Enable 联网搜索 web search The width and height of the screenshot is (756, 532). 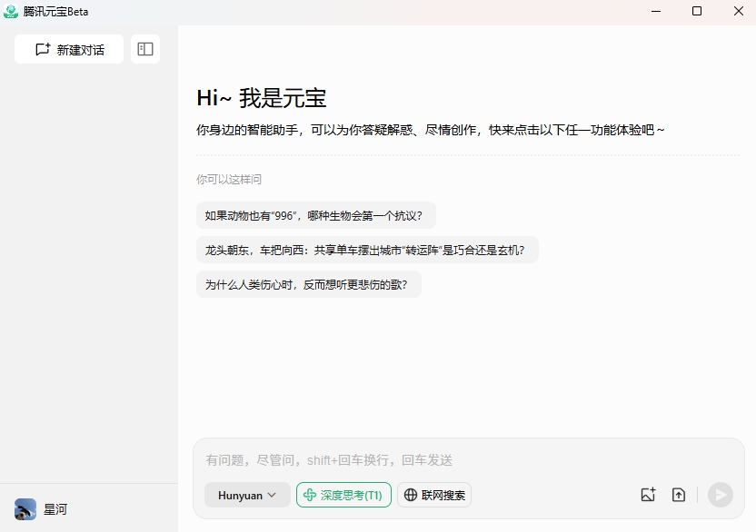coord(434,495)
